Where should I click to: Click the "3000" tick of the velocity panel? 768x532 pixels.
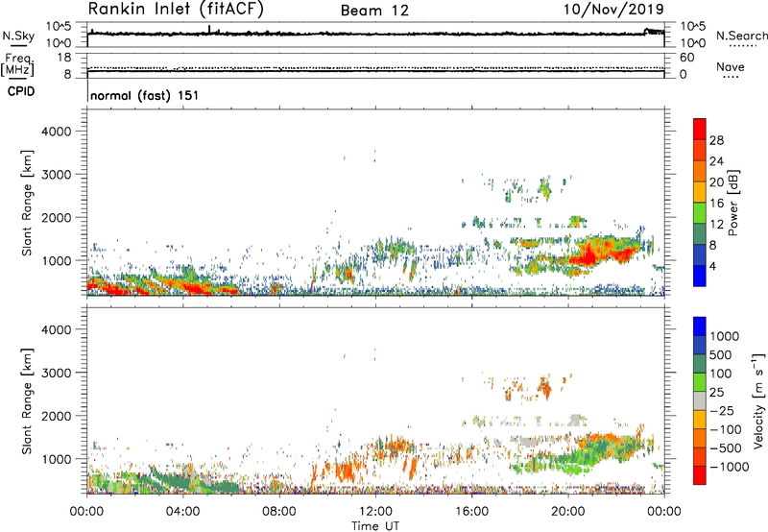click(x=57, y=373)
